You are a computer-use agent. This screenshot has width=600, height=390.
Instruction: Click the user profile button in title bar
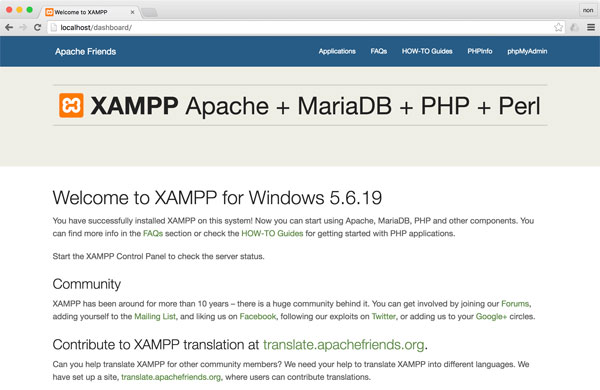pyautogui.click(x=588, y=10)
